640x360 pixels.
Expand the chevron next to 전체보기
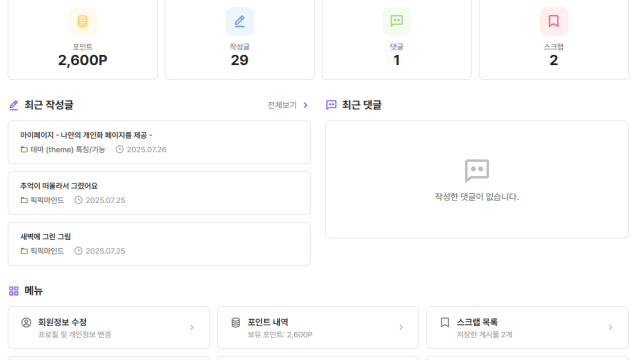point(305,105)
